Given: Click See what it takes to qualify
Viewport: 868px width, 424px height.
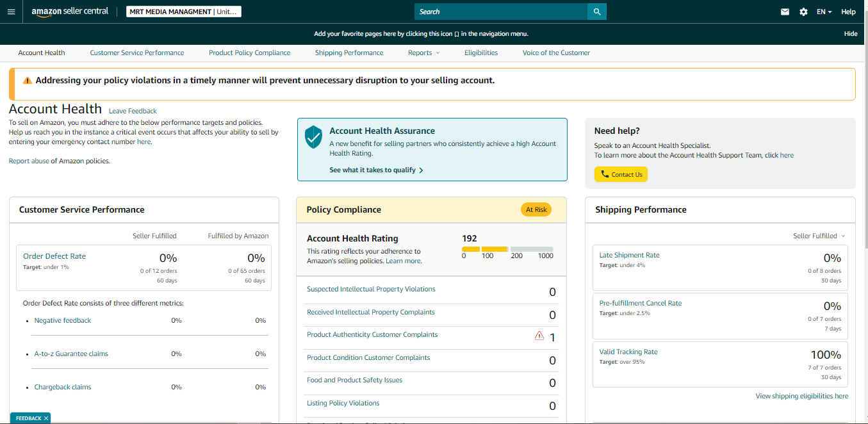Looking at the screenshot, I should pyautogui.click(x=376, y=170).
